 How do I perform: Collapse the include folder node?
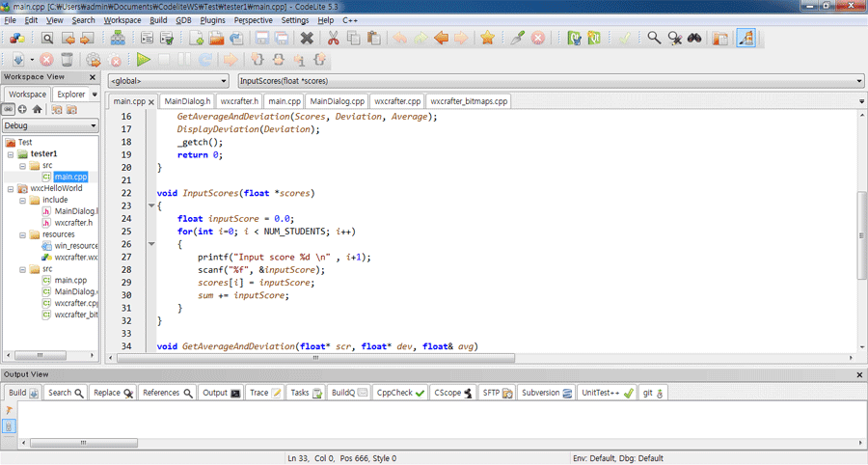23,201
